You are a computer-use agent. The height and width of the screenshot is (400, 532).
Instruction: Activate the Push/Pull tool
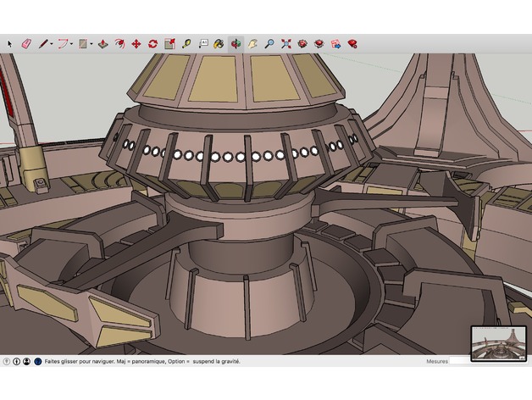click(103, 43)
